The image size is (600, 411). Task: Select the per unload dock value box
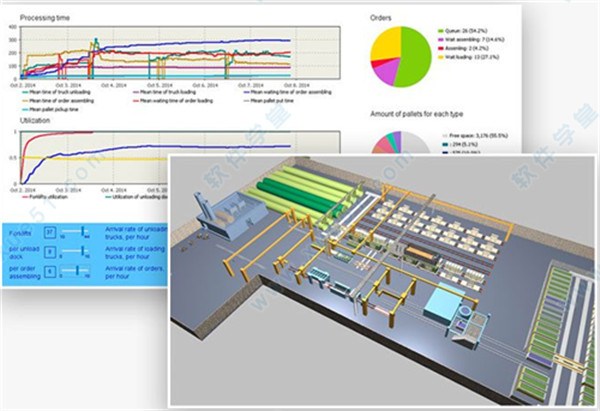51,253
